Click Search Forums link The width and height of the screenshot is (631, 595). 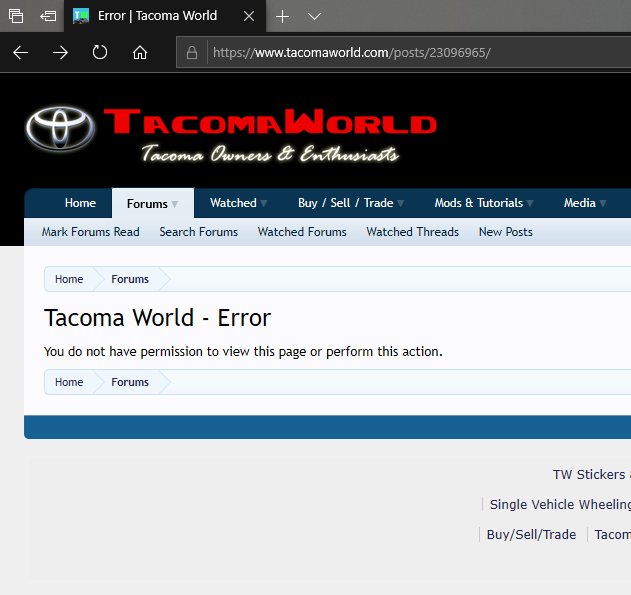pyautogui.click(x=198, y=232)
